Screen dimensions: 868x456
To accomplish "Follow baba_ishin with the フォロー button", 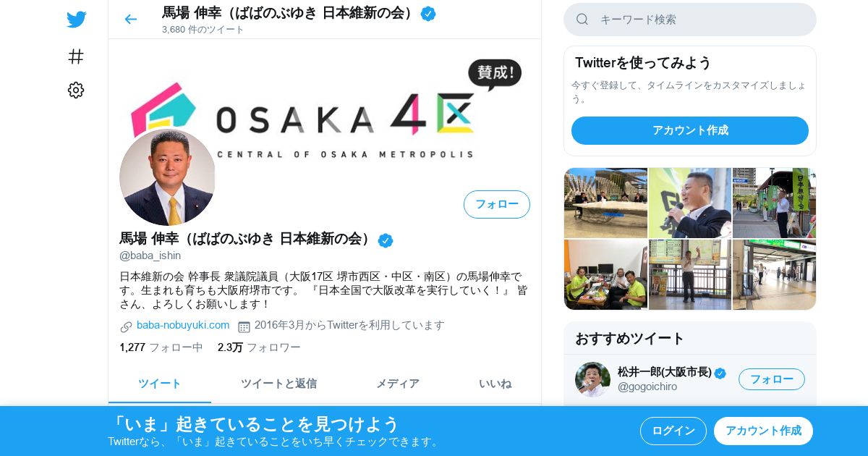I will click(497, 204).
